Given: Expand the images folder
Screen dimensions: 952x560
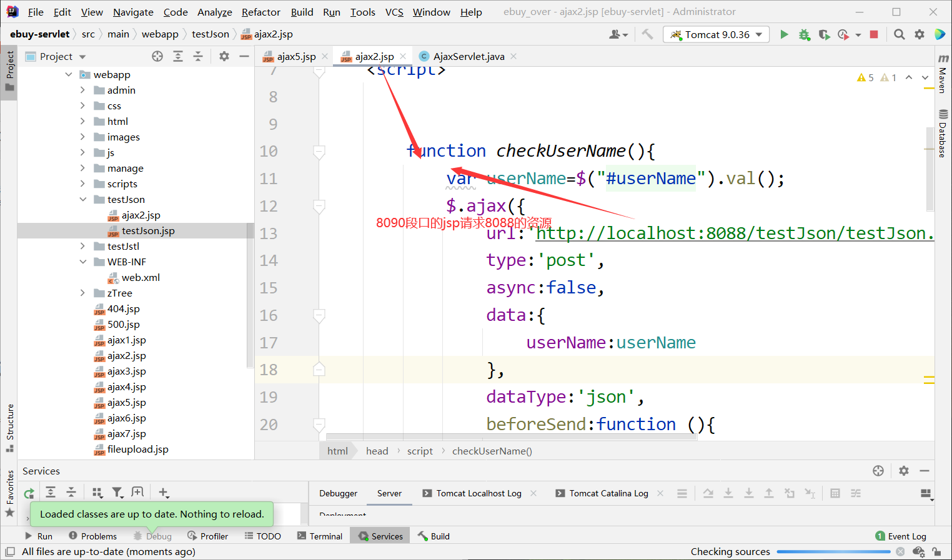Looking at the screenshot, I should (x=82, y=137).
